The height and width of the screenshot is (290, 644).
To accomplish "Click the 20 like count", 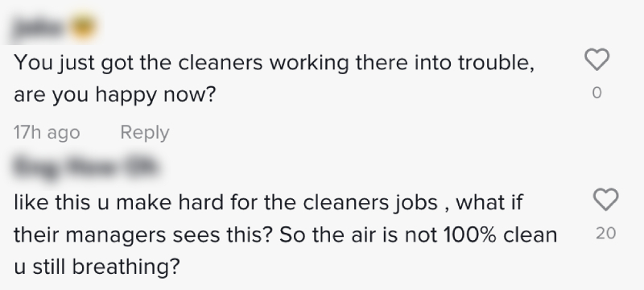I will (606, 234).
